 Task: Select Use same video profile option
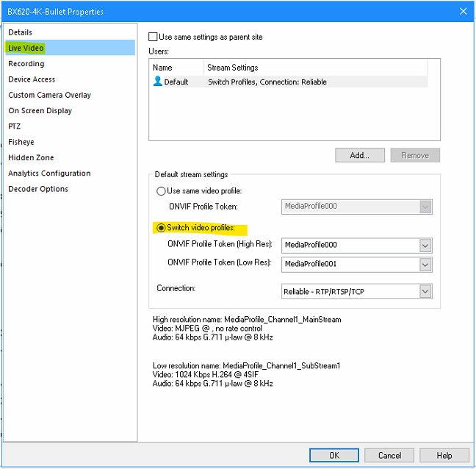[x=161, y=191]
